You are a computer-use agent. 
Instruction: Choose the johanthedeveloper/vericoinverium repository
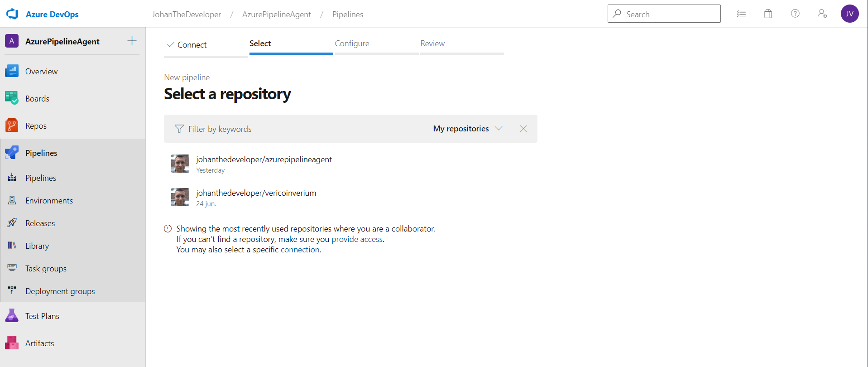click(256, 193)
